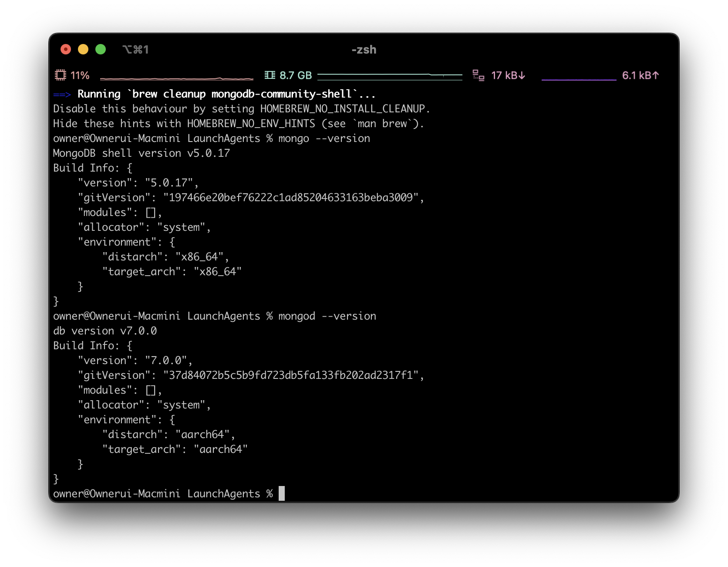Click the 11% CPU usage value

point(80,75)
